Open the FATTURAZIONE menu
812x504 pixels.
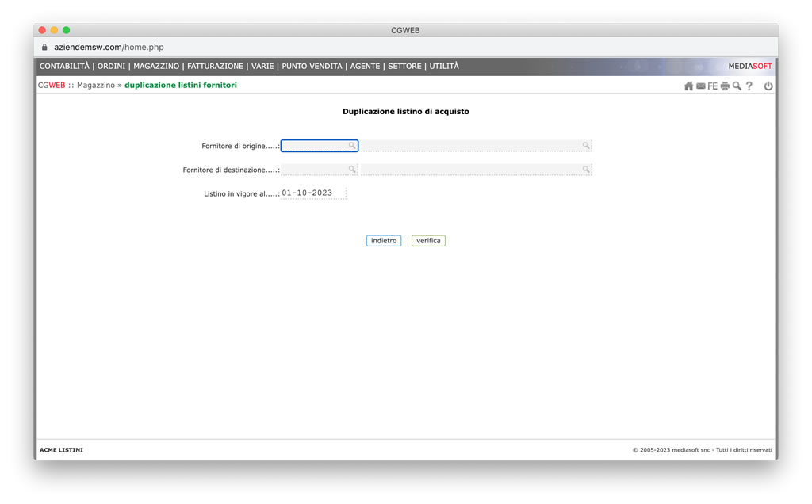tap(215, 67)
